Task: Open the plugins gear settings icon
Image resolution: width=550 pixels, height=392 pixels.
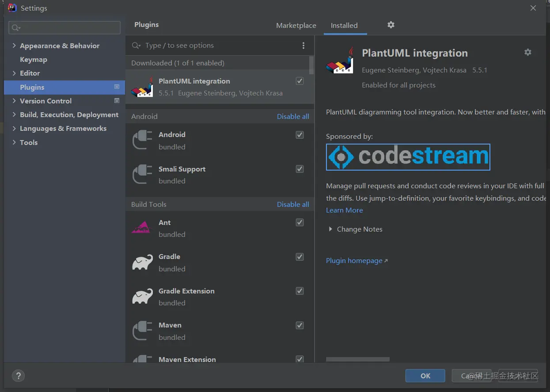Action: [391, 25]
